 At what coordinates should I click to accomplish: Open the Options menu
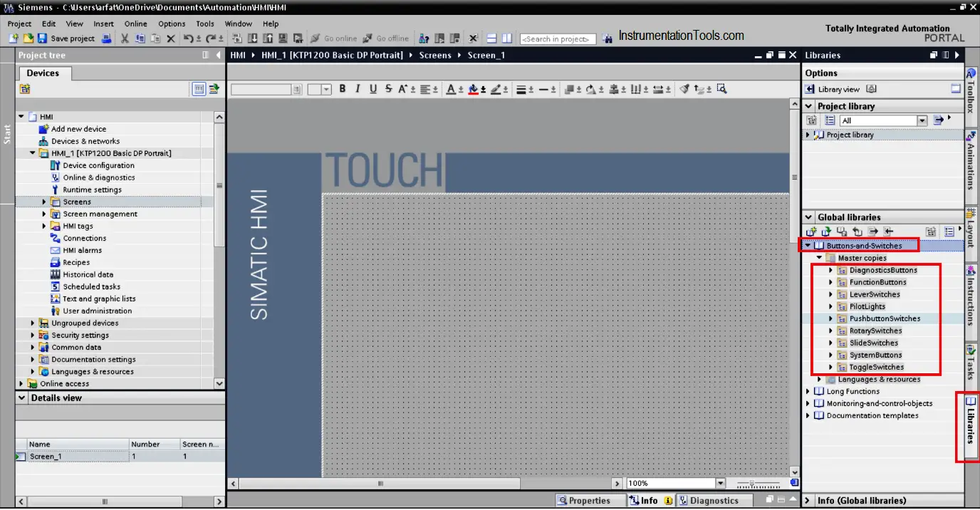172,24
